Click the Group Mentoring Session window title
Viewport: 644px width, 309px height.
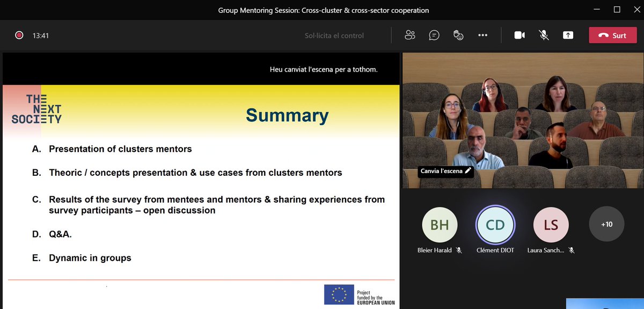click(x=324, y=10)
